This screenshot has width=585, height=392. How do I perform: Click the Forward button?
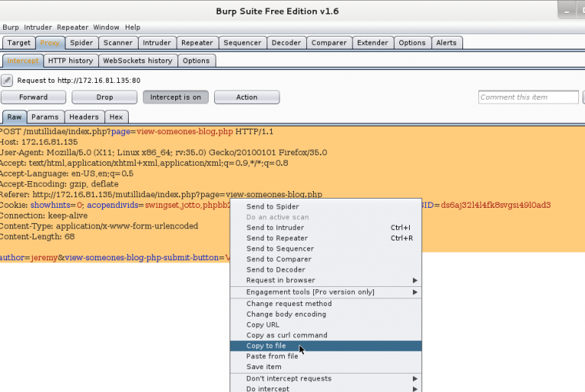coord(34,97)
